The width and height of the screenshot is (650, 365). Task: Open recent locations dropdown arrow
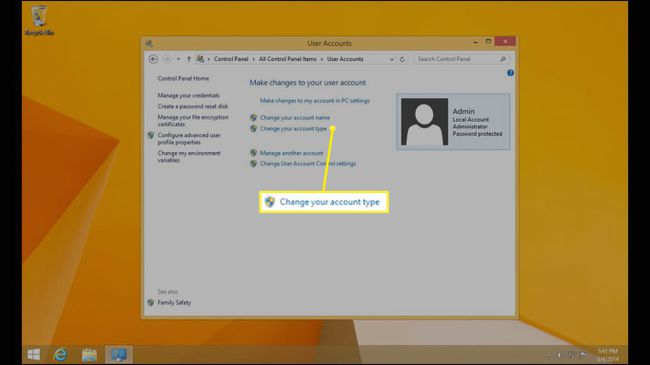[178, 59]
